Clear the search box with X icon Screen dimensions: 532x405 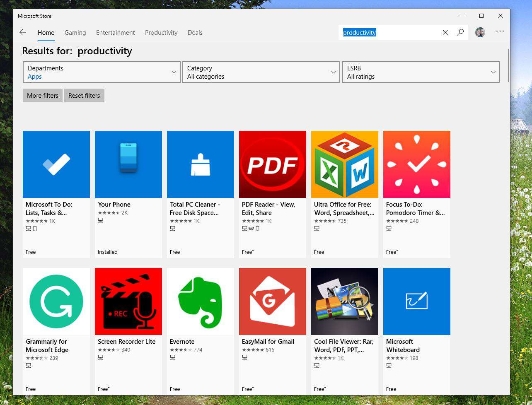[x=445, y=32]
